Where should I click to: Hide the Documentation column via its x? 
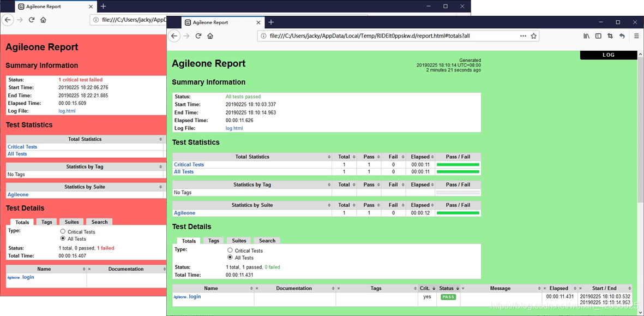pos(257,289)
